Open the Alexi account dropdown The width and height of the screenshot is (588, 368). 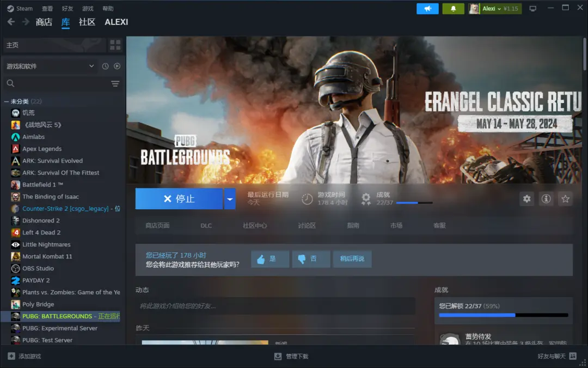point(501,9)
